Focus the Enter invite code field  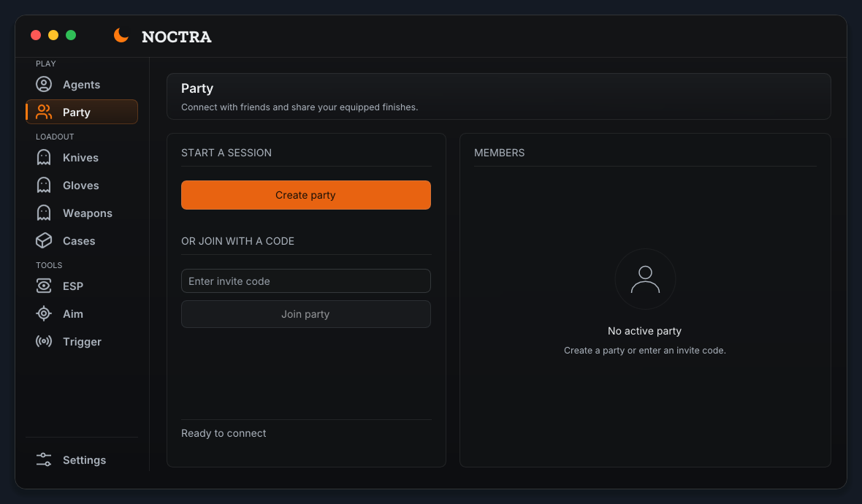305,281
